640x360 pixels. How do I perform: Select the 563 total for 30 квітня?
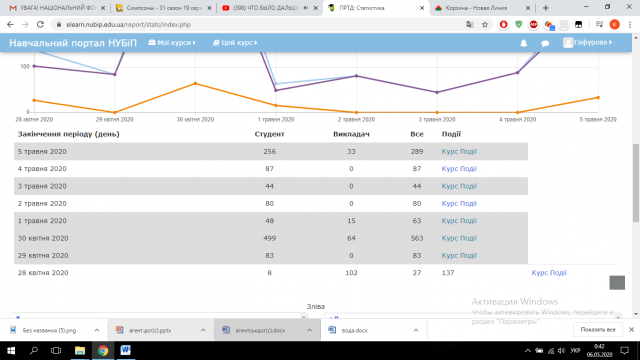click(417, 238)
